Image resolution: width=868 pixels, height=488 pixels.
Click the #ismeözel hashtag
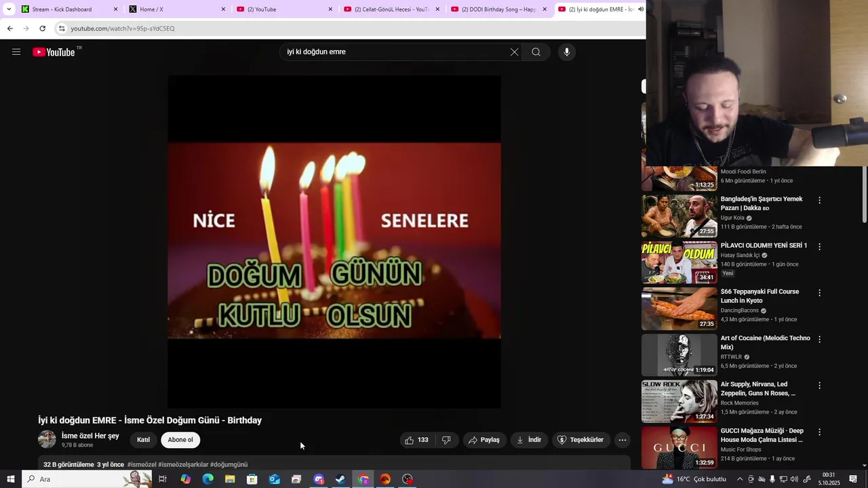click(x=142, y=464)
